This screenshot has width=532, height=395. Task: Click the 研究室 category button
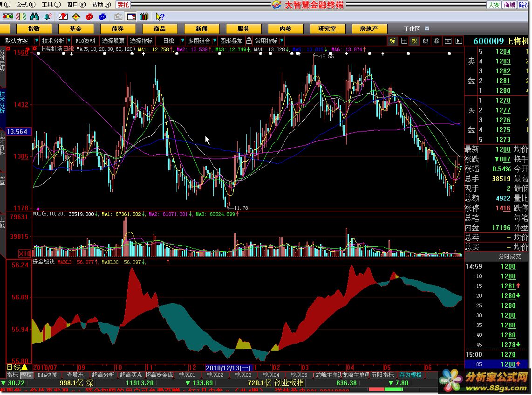pyautogui.click(x=327, y=29)
